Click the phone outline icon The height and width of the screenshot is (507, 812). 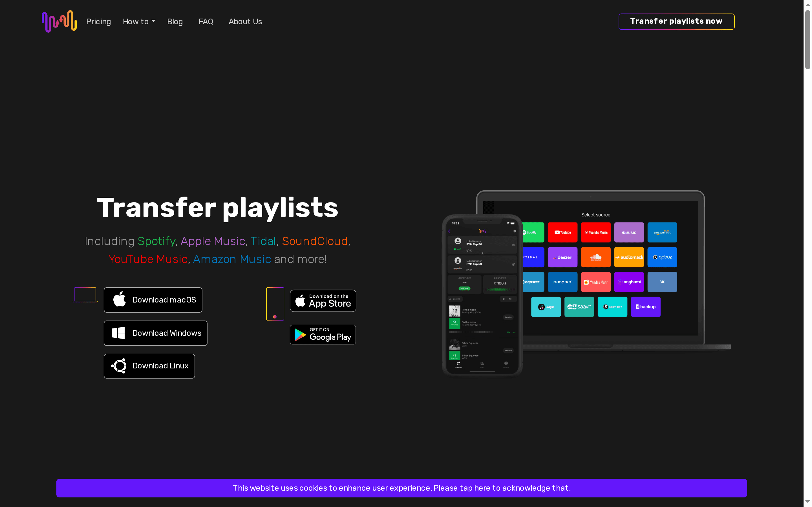coord(275,303)
